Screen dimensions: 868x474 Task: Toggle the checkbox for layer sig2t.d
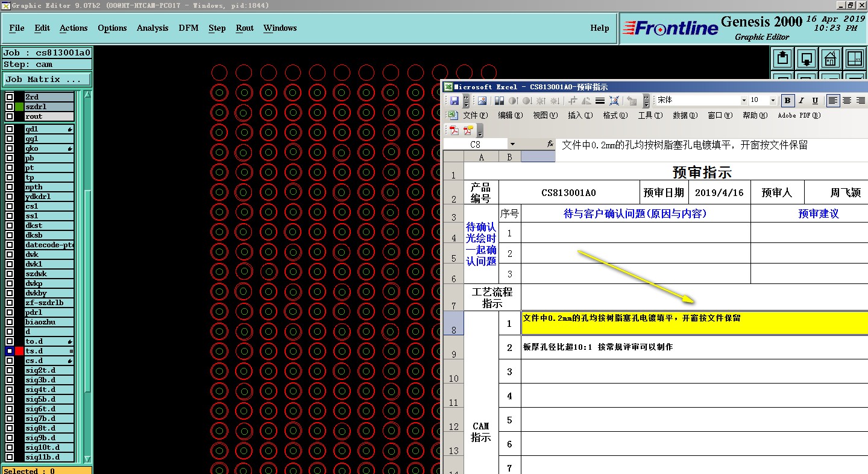click(x=10, y=370)
